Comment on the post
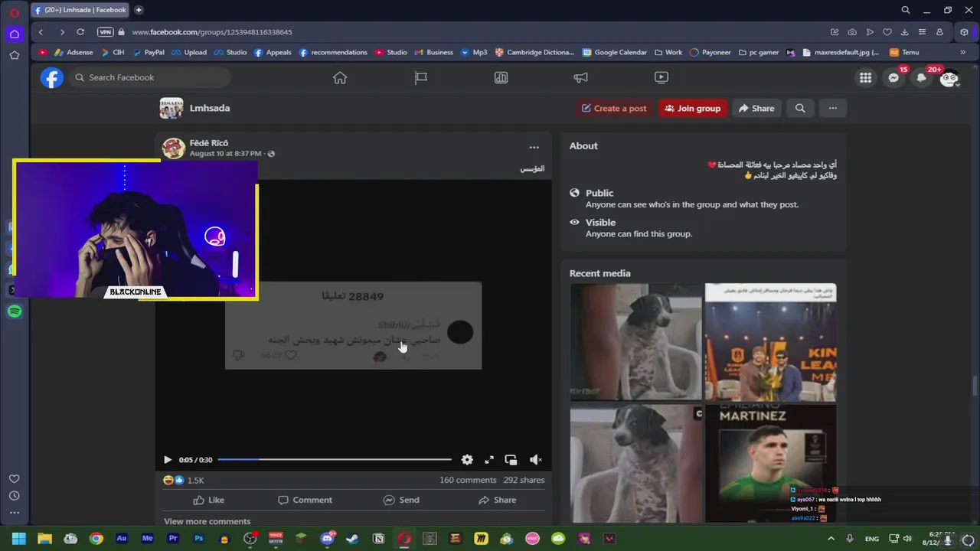Viewport: 980px width, 551px height. point(305,500)
